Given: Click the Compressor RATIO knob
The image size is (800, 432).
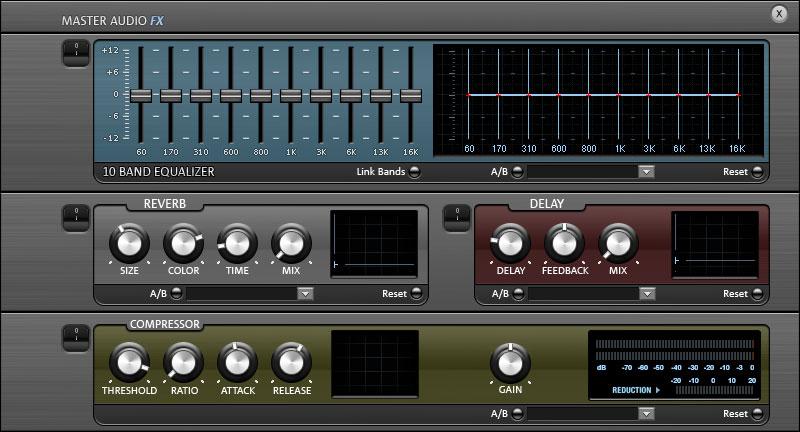Looking at the screenshot, I should (x=183, y=363).
